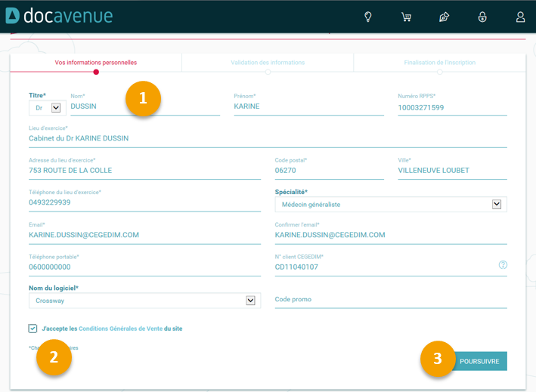Open the user profile icon
This screenshot has height=392, width=536.
coord(520,17)
